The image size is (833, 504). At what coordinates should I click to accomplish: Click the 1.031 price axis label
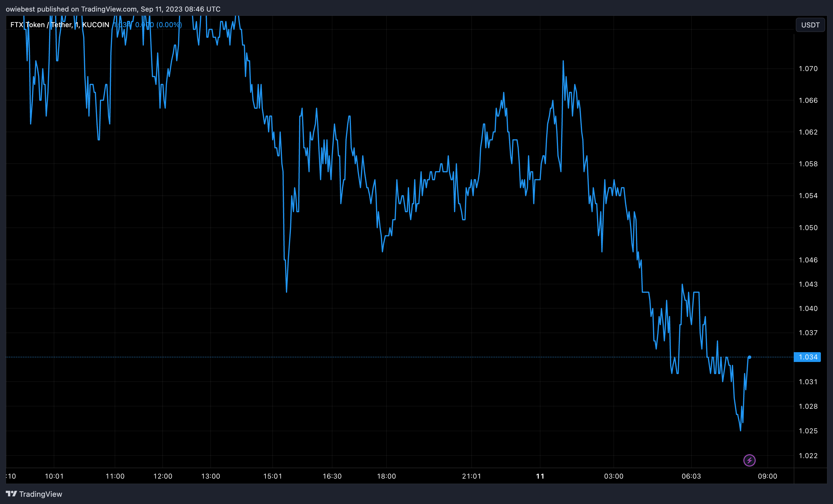tap(808, 382)
